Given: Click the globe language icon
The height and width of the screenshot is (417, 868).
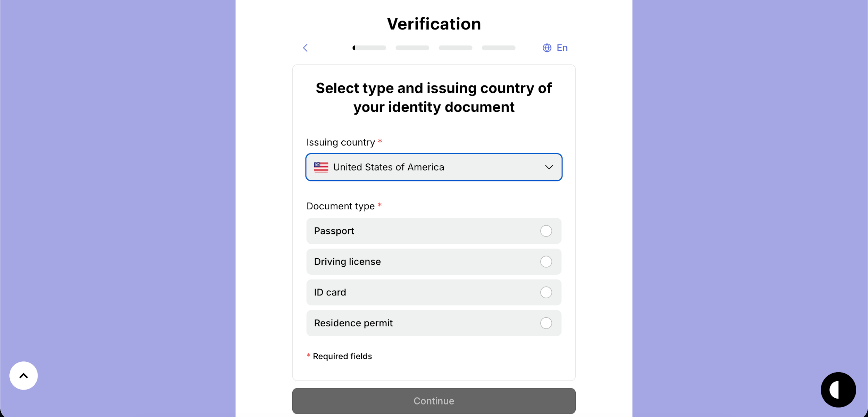Looking at the screenshot, I should 547,48.
